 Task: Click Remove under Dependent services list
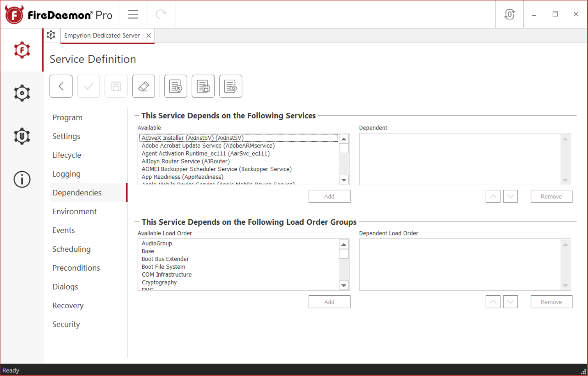(551, 196)
